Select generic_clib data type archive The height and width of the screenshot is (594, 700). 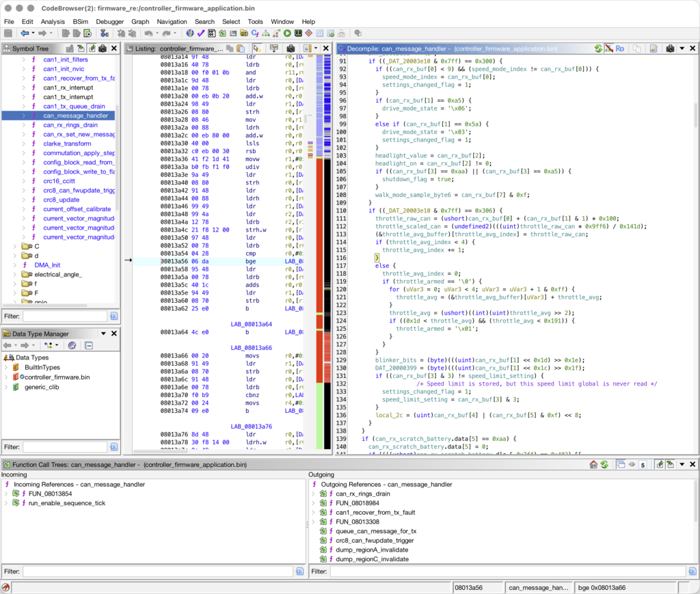42,387
